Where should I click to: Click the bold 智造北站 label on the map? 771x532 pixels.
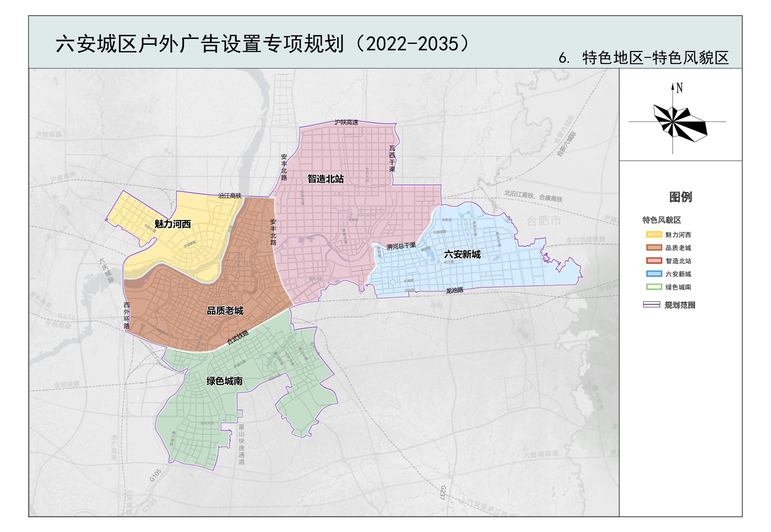[x=326, y=179]
